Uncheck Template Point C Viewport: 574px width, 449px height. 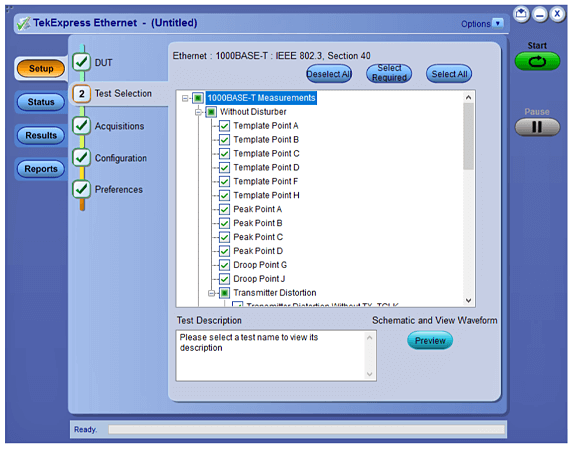(224, 154)
